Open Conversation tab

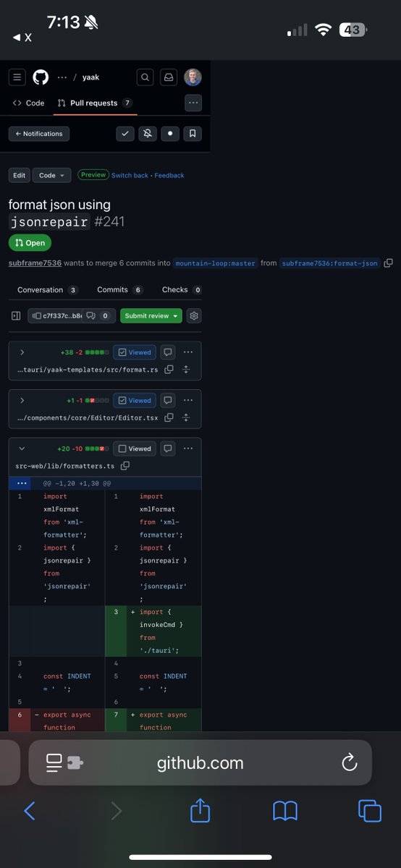(48, 290)
